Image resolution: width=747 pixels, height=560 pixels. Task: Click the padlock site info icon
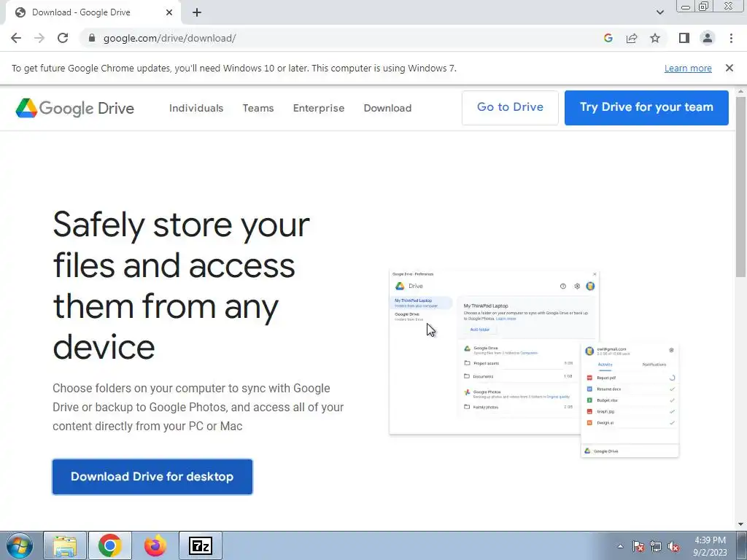tap(92, 38)
